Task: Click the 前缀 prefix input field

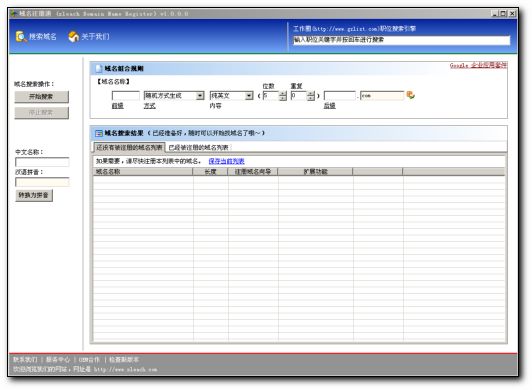Action: [126, 96]
